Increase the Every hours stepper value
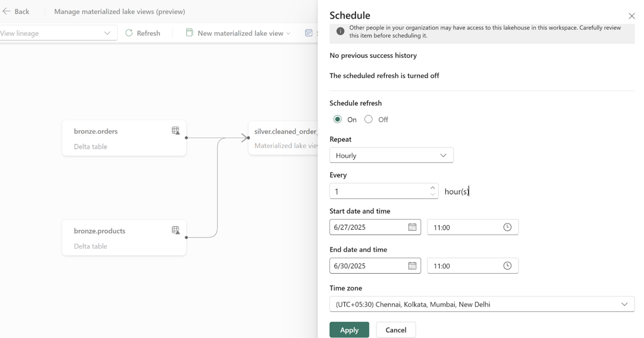This screenshot has height=338, width=644. 432,188
